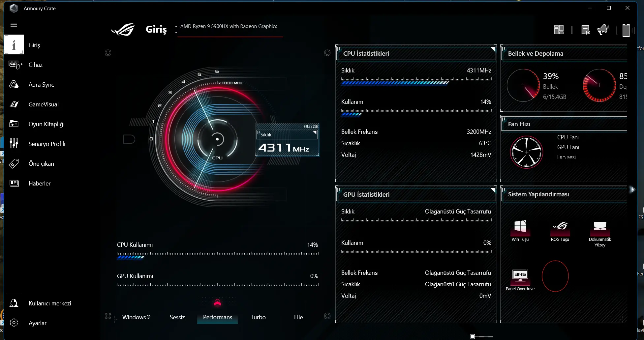The width and height of the screenshot is (644, 340).
Task: Go to Cihaz in the sidebar
Action: tap(36, 65)
